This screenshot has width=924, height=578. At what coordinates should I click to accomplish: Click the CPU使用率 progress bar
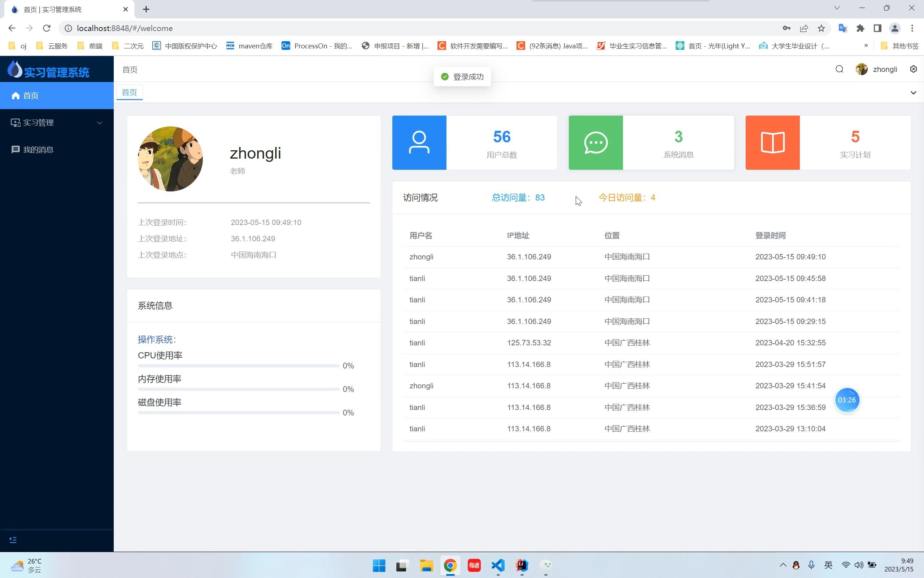click(x=239, y=366)
